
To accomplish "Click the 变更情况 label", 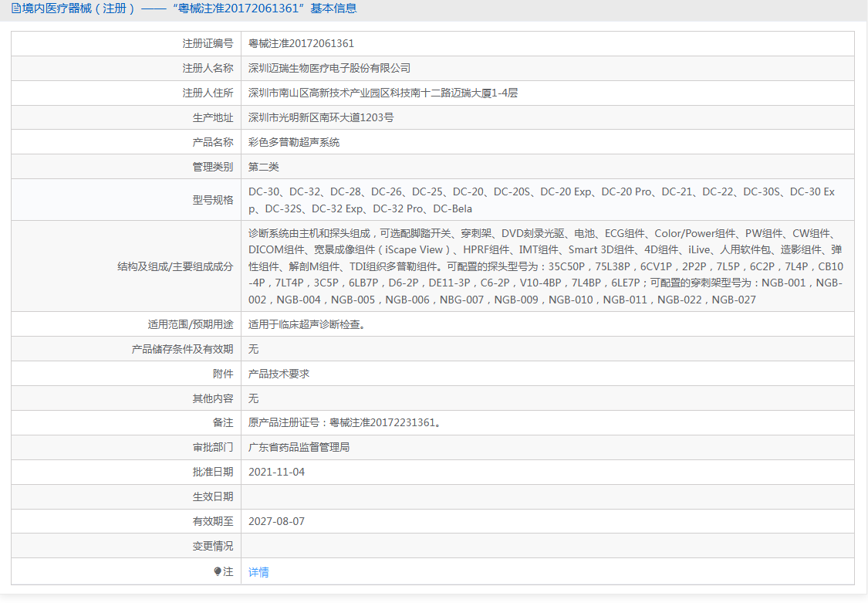I will (213, 546).
